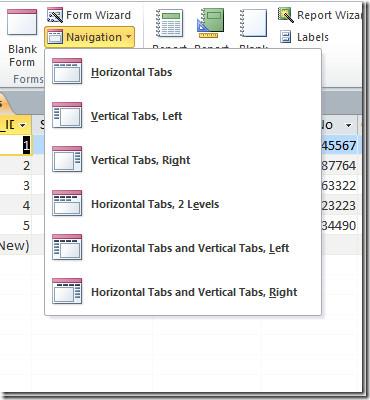Click the Horizontal and Vertical Tabs, Left icon
This screenshot has height=400, width=370.
click(x=67, y=247)
